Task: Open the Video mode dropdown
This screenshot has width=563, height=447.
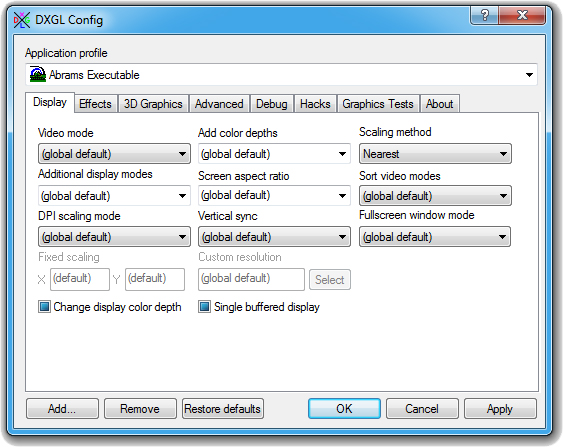Action: point(114,154)
